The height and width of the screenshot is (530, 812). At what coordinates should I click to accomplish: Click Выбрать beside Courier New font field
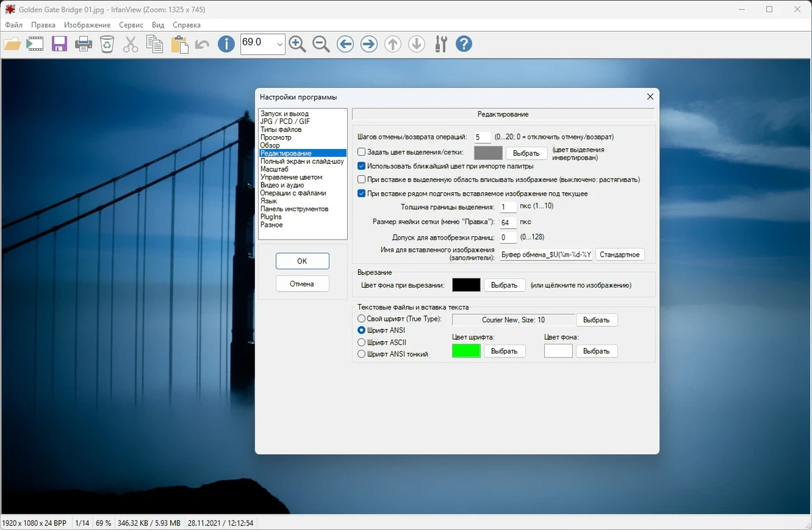click(x=596, y=319)
